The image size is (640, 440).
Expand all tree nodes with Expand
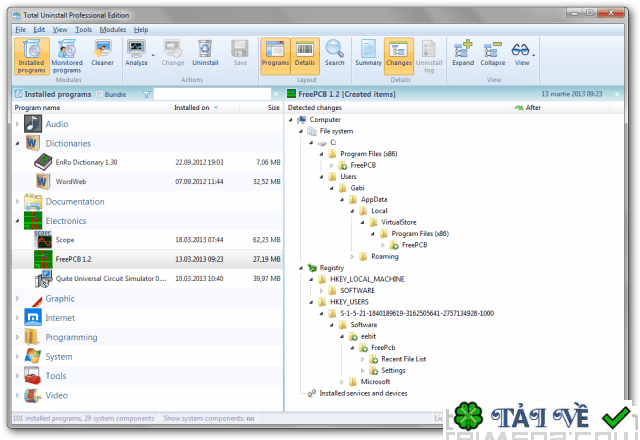pos(463,53)
